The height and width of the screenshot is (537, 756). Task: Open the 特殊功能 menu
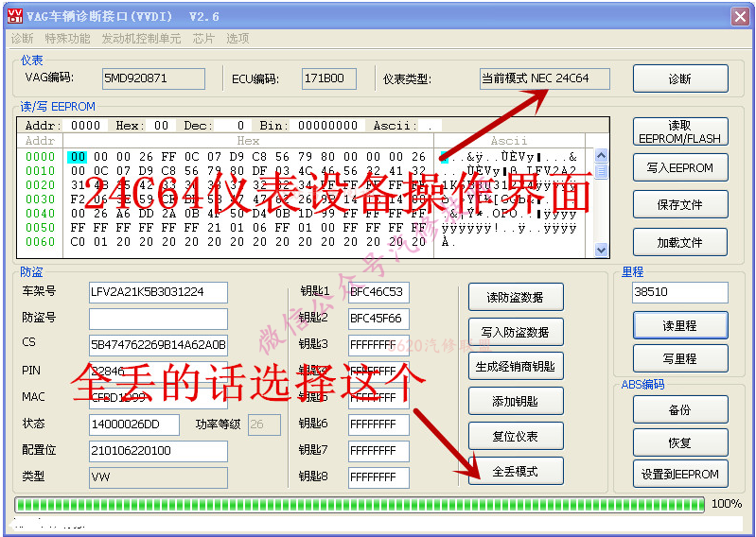pos(67,39)
